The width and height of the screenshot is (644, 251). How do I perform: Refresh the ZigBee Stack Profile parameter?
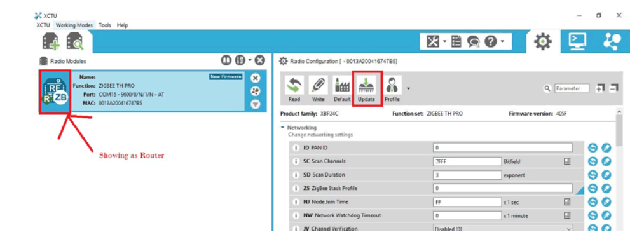593,189
